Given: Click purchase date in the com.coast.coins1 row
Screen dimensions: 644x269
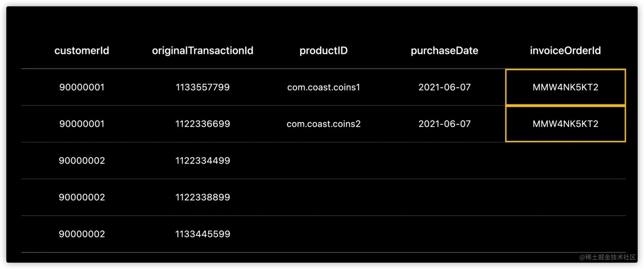Looking at the screenshot, I should tap(444, 87).
